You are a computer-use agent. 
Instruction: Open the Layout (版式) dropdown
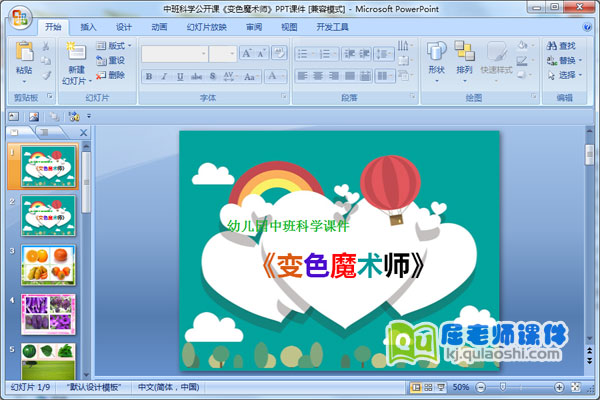point(114,46)
